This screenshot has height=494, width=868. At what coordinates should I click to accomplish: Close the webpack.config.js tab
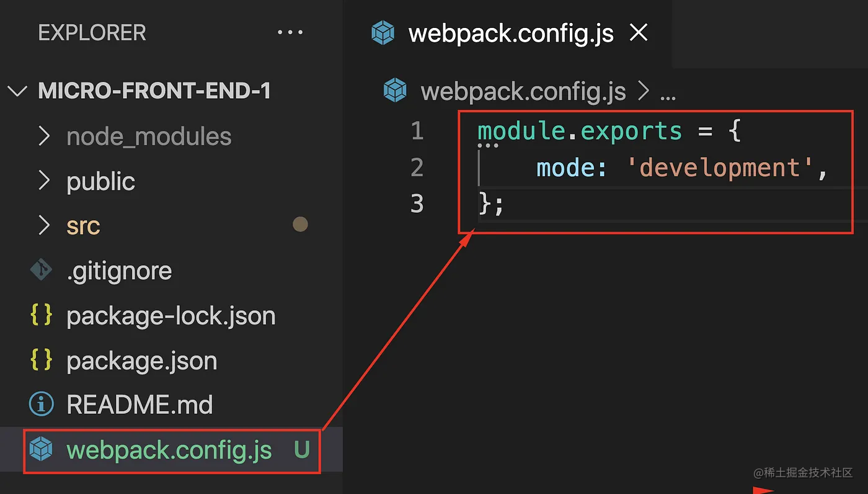639,34
